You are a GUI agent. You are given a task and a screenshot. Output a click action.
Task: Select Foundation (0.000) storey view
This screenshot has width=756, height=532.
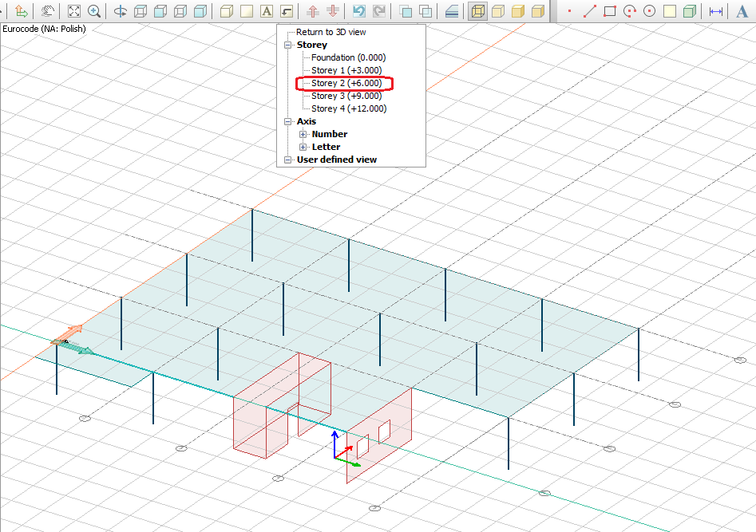[x=348, y=57]
